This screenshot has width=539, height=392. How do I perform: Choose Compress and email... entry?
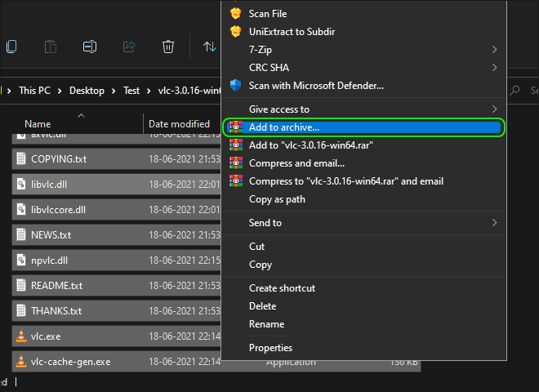coord(364,163)
